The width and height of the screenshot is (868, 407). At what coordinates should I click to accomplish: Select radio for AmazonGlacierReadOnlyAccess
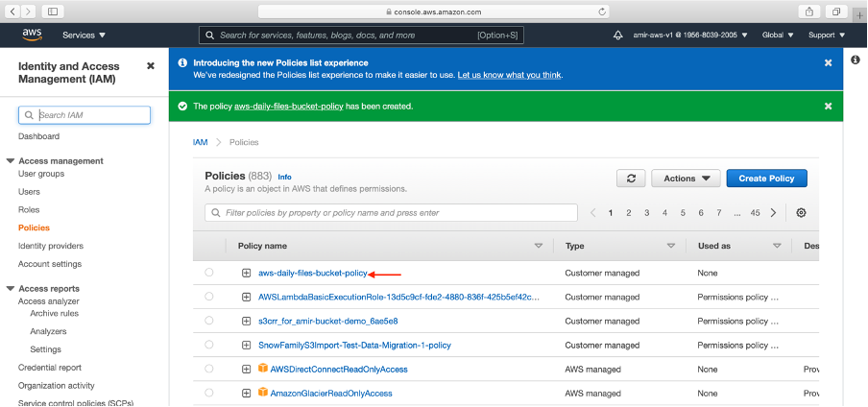(208, 393)
